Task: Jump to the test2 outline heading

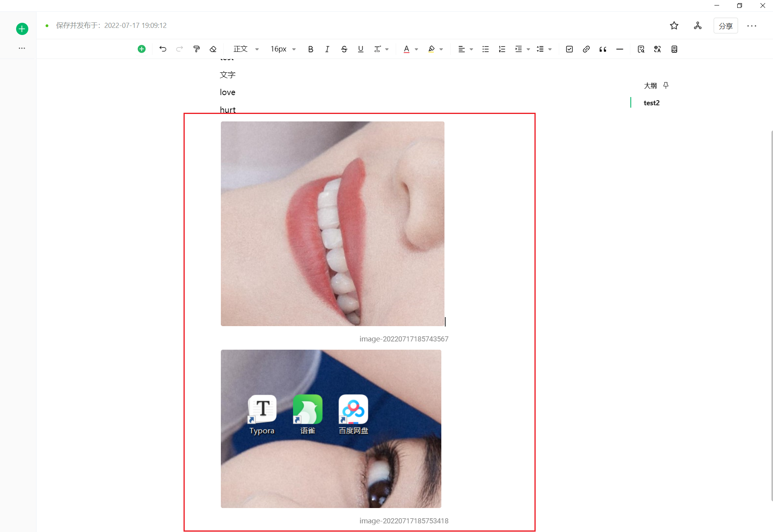Action: (652, 103)
